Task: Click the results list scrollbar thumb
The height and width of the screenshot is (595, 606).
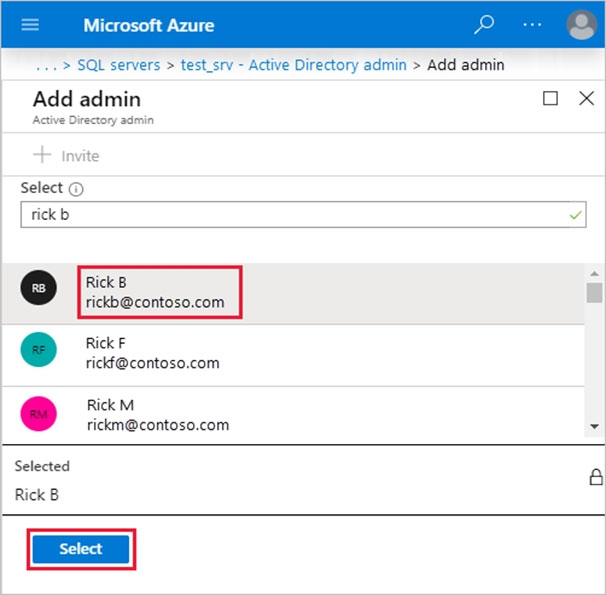Action: pos(594,293)
